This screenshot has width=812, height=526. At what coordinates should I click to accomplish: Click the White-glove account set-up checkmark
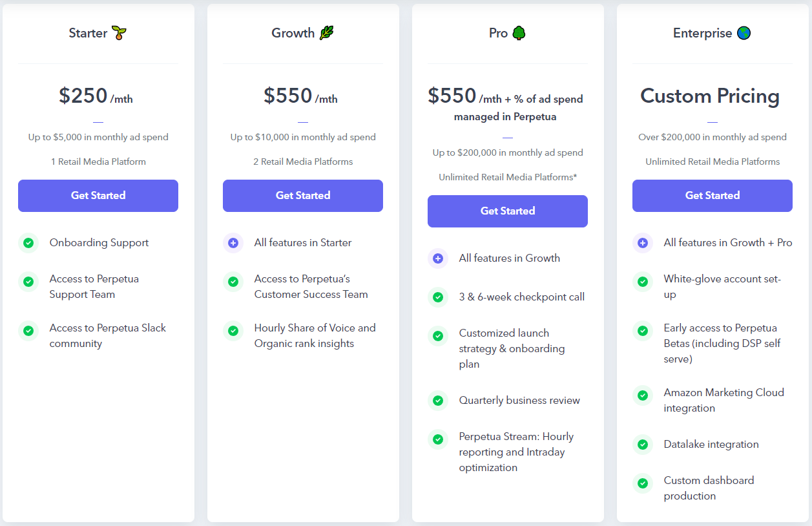pos(643,282)
